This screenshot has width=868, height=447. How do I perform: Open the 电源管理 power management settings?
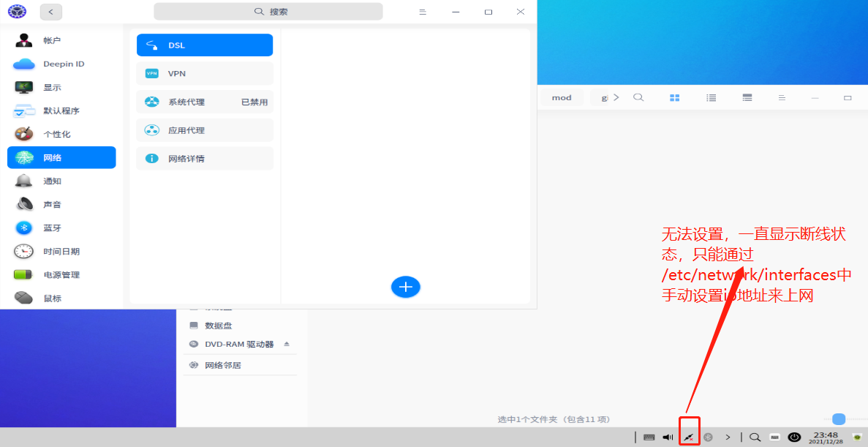[x=61, y=275]
